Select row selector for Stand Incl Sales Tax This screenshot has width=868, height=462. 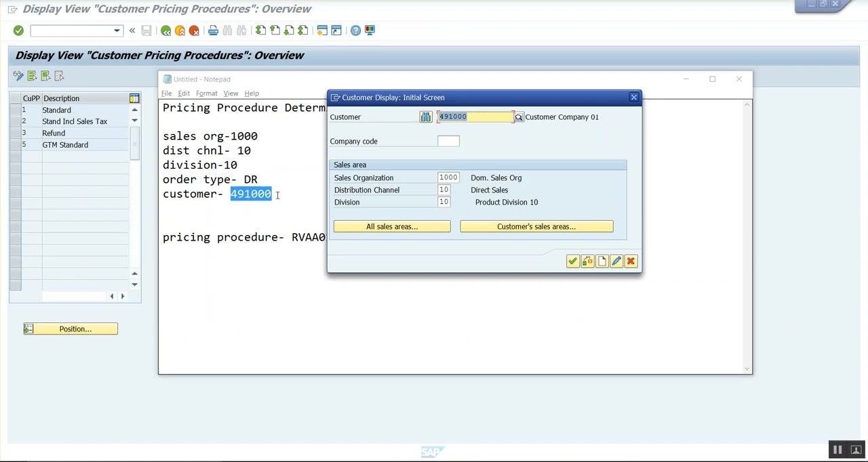tap(15, 121)
